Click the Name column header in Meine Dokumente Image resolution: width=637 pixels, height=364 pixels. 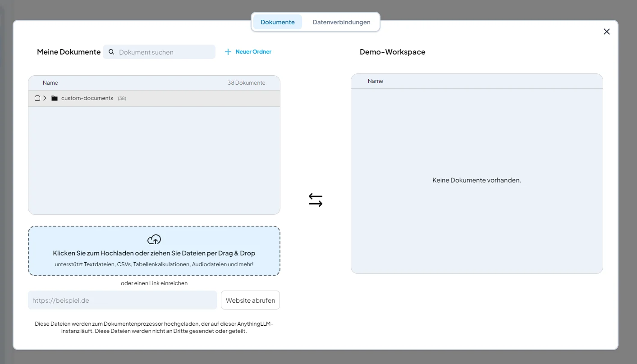(x=50, y=83)
